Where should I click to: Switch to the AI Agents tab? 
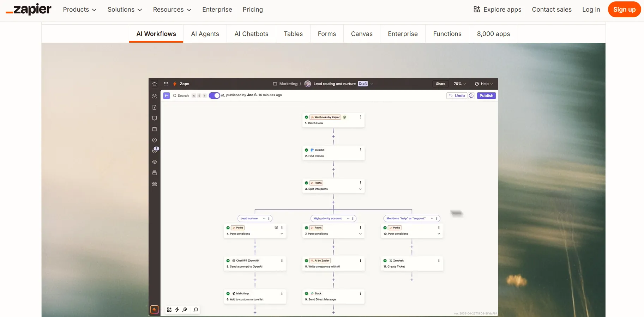pos(205,34)
